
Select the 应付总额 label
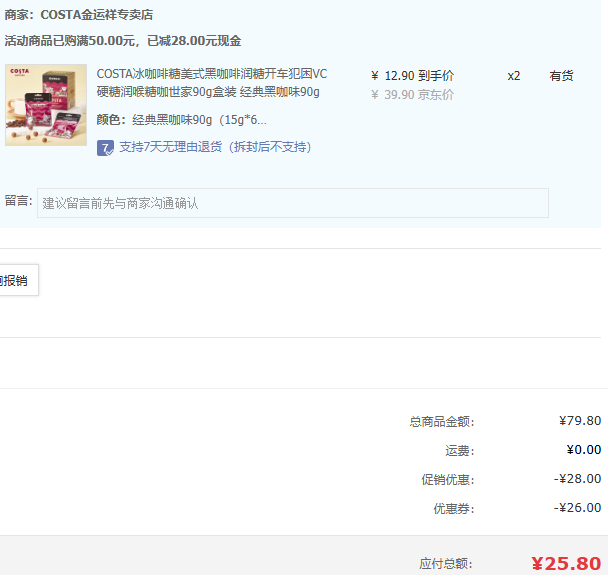click(x=446, y=564)
